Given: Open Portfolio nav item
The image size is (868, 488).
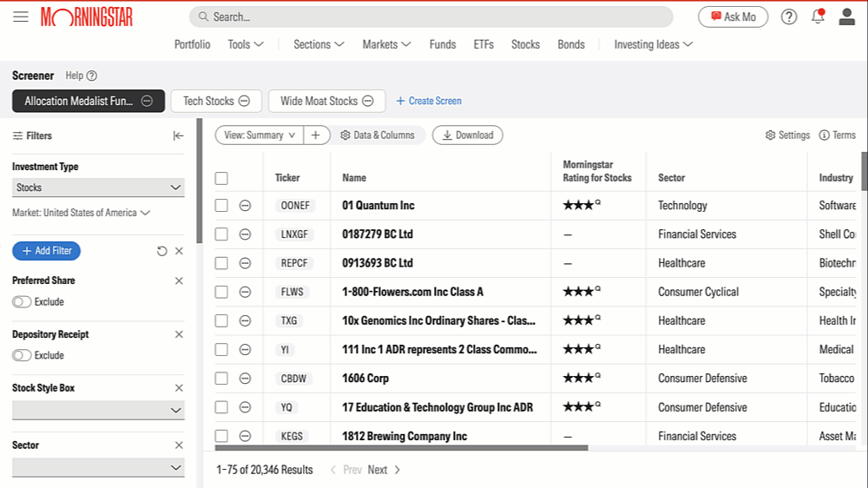Looking at the screenshot, I should tap(192, 44).
